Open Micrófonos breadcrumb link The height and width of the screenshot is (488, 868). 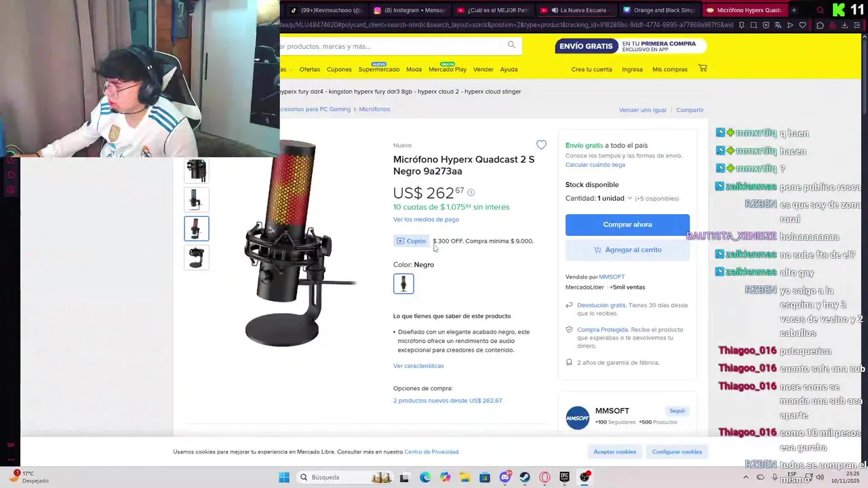pyautogui.click(x=374, y=109)
